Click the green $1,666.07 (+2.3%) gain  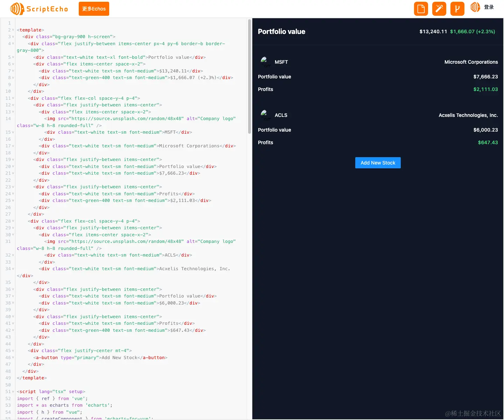tap(472, 31)
